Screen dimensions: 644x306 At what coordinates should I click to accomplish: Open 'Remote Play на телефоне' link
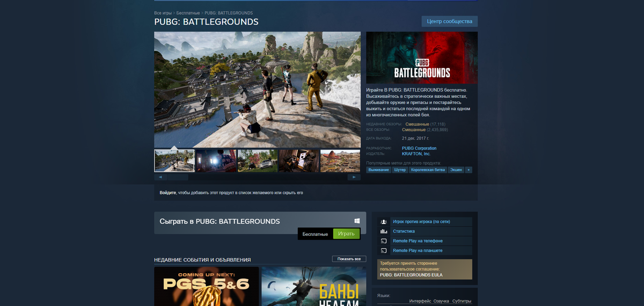(418, 241)
